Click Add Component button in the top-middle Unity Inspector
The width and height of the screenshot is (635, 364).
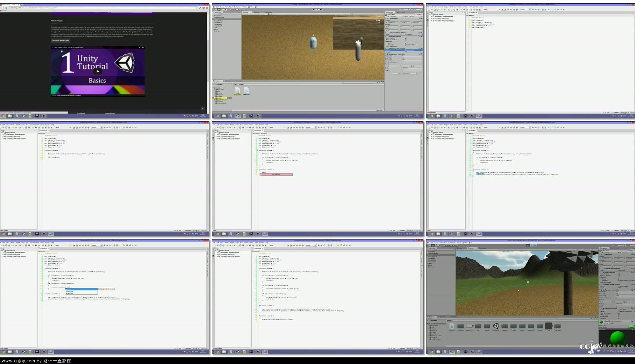click(x=404, y=73)
